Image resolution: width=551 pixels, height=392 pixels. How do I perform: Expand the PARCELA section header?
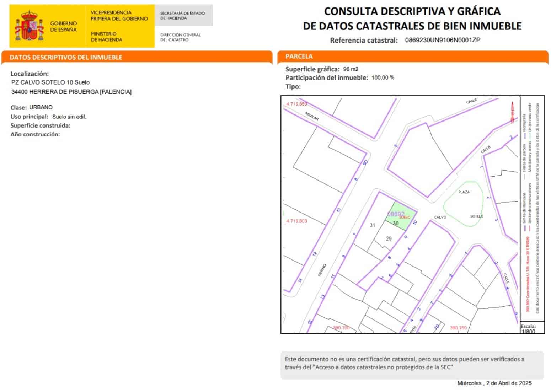[x=299, y=57]
